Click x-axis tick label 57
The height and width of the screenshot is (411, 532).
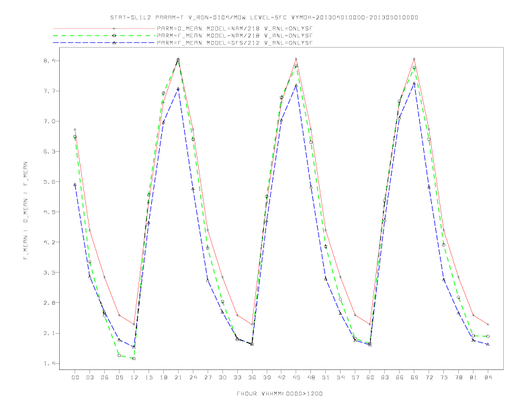(x=355, y=377)
